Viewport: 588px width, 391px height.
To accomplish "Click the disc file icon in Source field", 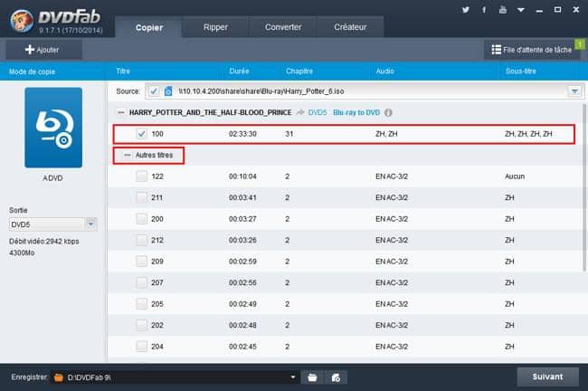I will click(168, 91).
